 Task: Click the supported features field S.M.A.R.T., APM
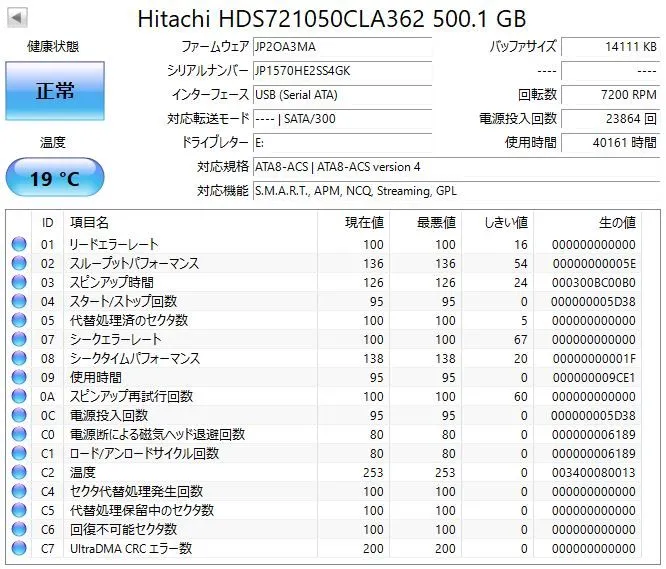pyautogui.click(x=457, y=191)
